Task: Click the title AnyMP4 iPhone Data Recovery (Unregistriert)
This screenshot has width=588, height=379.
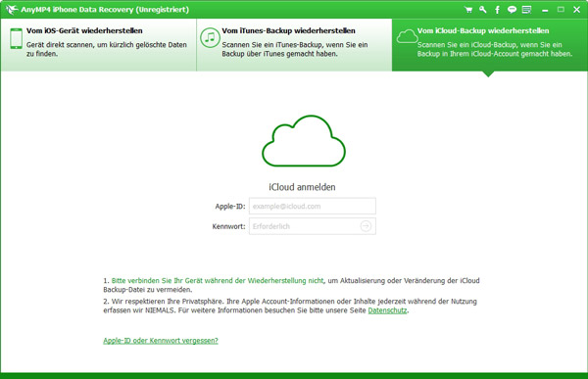Action: (x=105, y=10)
